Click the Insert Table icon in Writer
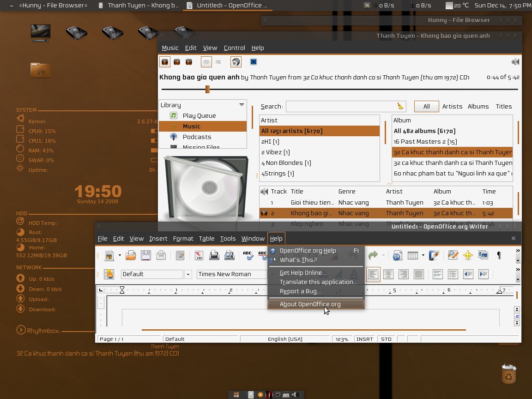Screen dimensions: 532x399 pyautogui.click(x=412, y=255)
